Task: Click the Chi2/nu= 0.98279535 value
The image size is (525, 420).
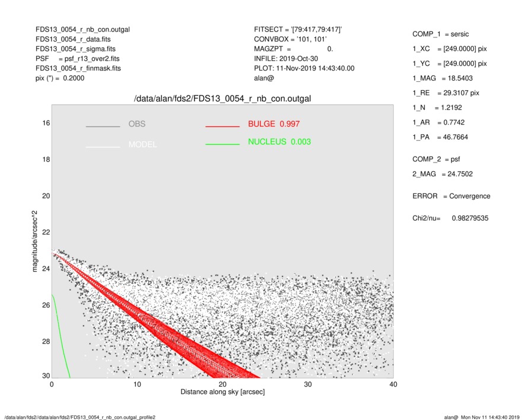Action: click(x=450, y=218)
